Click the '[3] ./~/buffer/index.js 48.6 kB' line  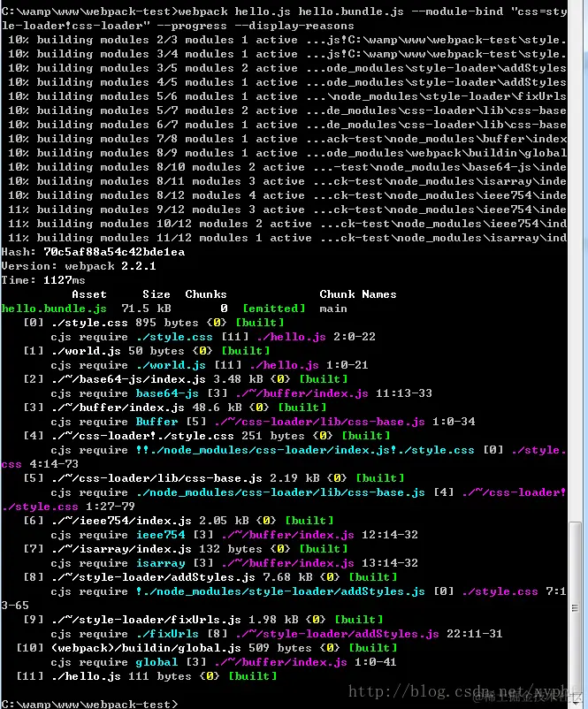click(175, 408)
